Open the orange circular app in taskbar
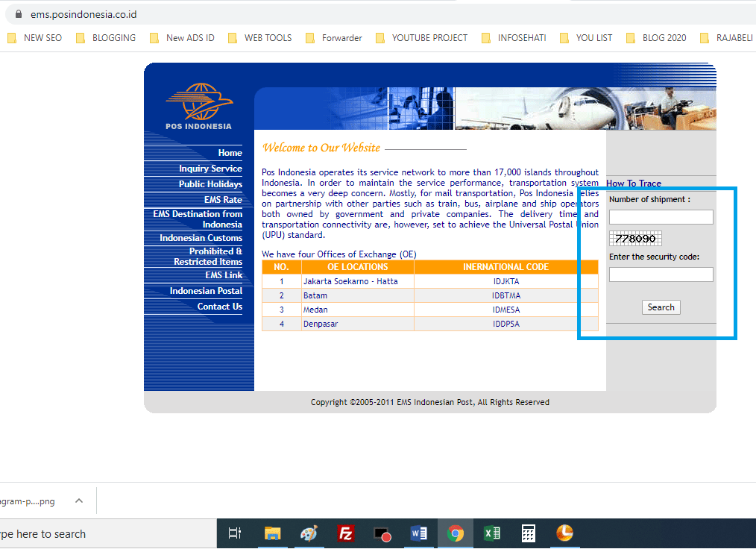The image size is (756, 552). coord(564,533)
